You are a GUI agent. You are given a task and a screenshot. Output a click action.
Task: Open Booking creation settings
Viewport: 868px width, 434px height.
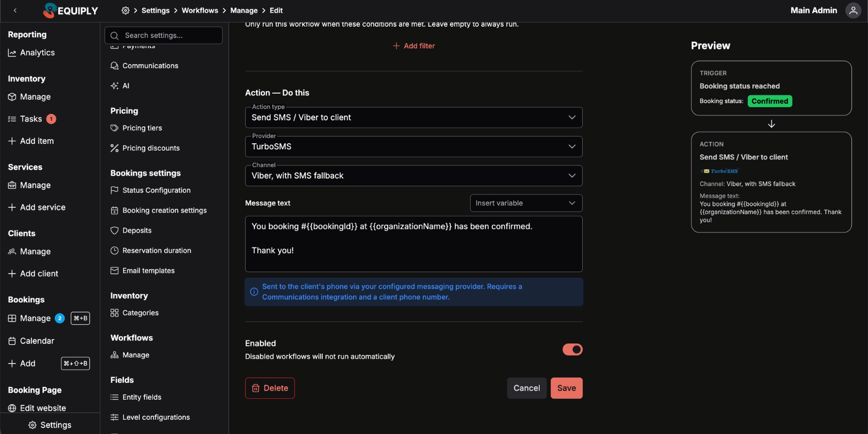[158, 210]
